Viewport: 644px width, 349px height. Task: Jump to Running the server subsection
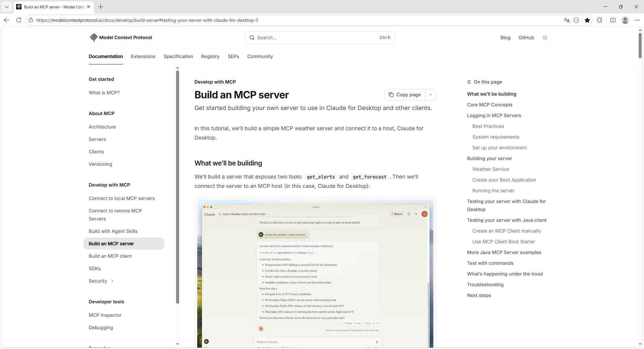(493, 191)
